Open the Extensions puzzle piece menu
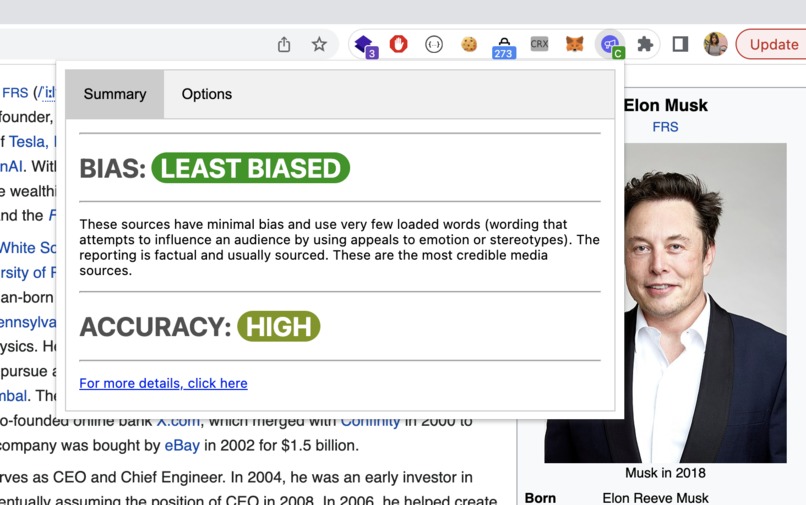Screen dimensions: 806x505 [645, 44]
